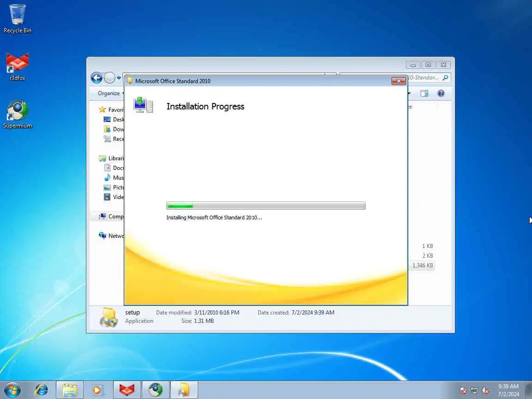532x399 pixels.
Task: Select Libraries in the navigation pane
Action: coord(111,158)
